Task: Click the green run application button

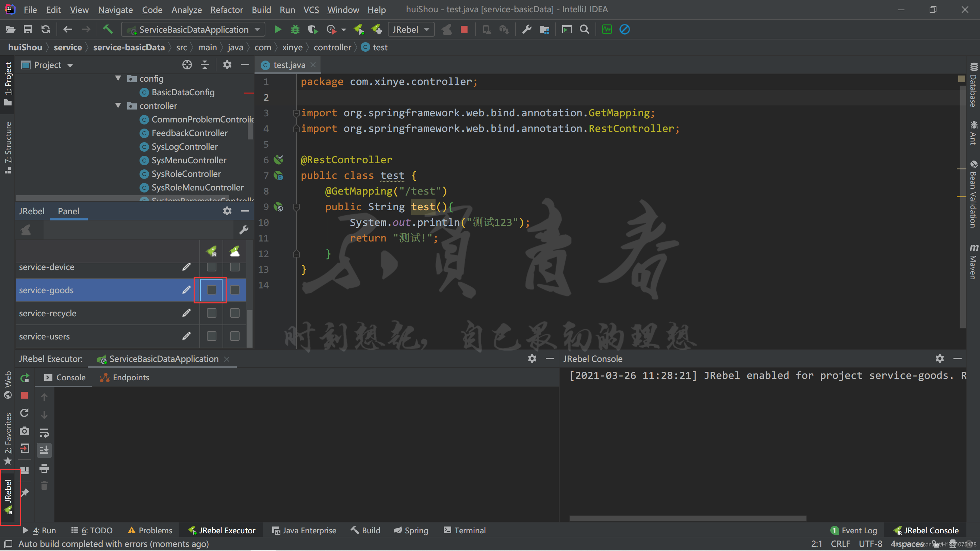Action: tap(278, 29)
